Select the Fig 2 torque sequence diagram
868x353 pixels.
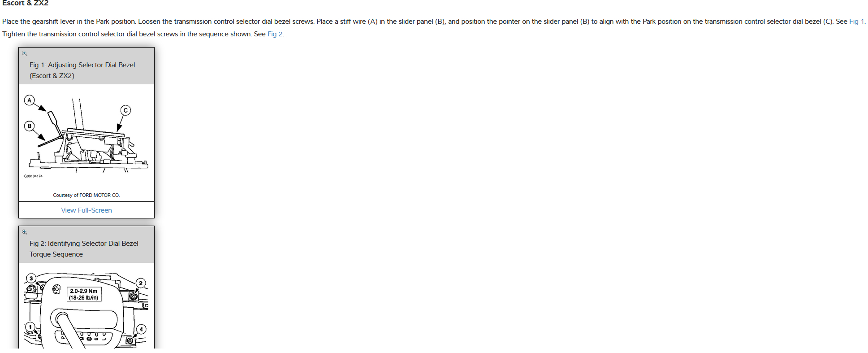coord(86,309)
